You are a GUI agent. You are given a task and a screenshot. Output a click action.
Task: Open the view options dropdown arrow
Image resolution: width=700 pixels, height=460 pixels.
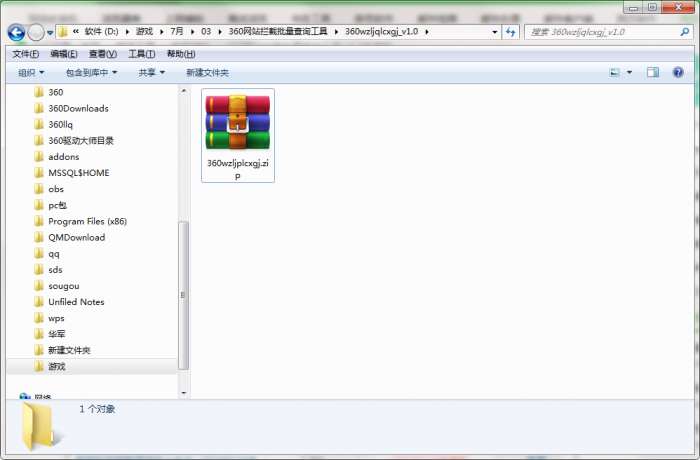click(x=629, y=72)
